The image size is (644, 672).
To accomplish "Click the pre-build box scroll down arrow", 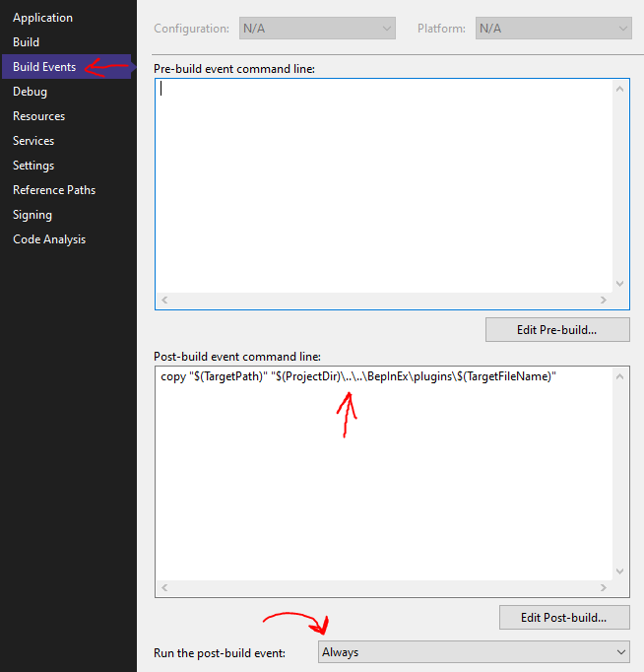I will click(x=620, y=284).
